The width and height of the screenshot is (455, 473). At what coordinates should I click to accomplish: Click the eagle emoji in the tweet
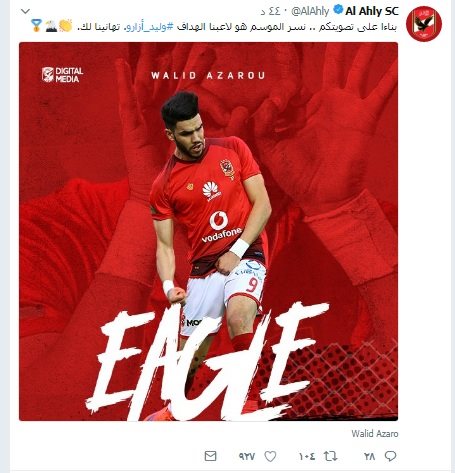(x=51, y=26)
